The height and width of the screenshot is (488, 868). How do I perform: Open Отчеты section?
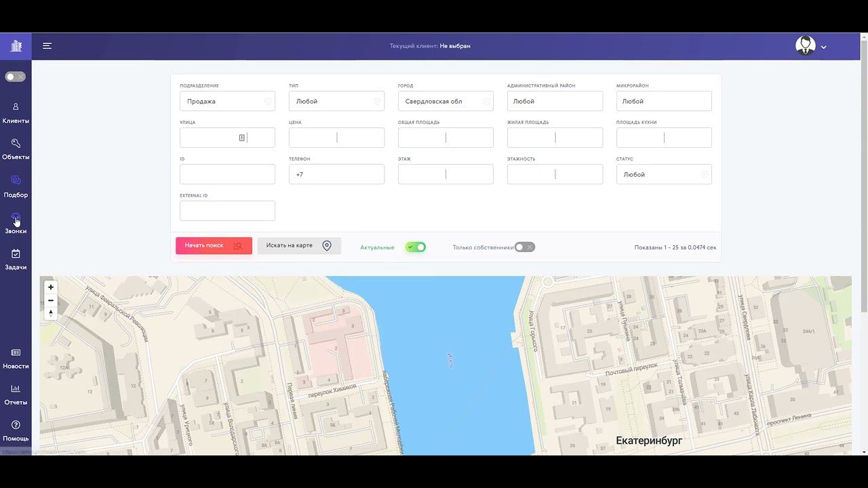16,394
